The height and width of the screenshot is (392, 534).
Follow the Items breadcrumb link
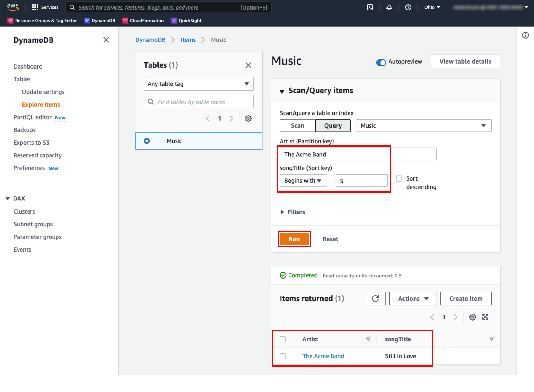188,40
